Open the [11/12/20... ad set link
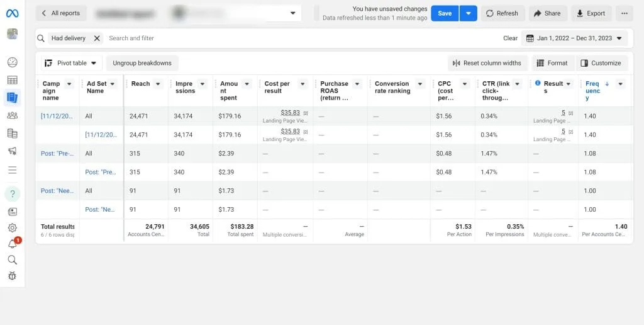 (101, 135)
